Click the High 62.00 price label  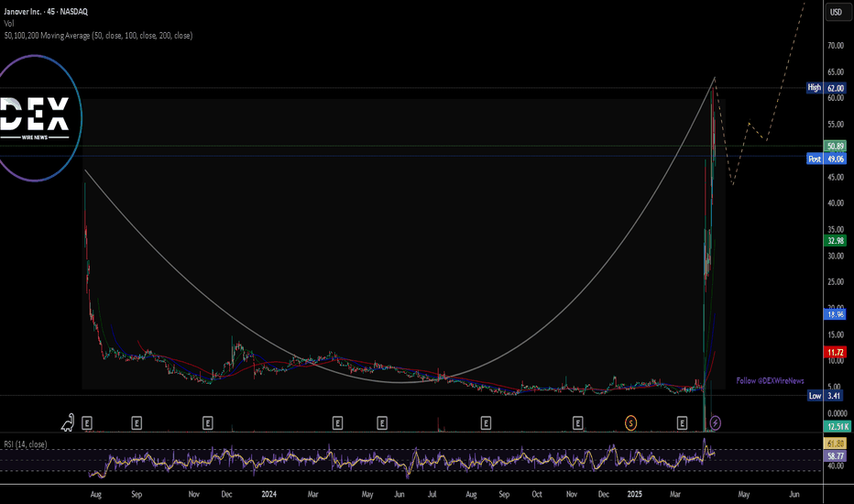pos(826,88)
